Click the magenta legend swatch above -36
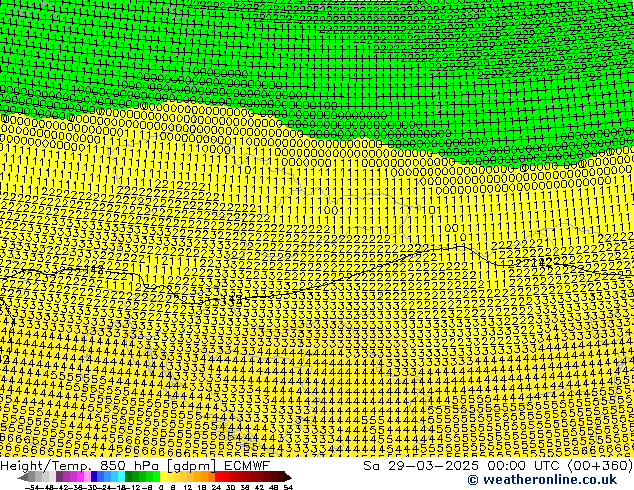This screenshot has height=490, width=634. [80, 477]
